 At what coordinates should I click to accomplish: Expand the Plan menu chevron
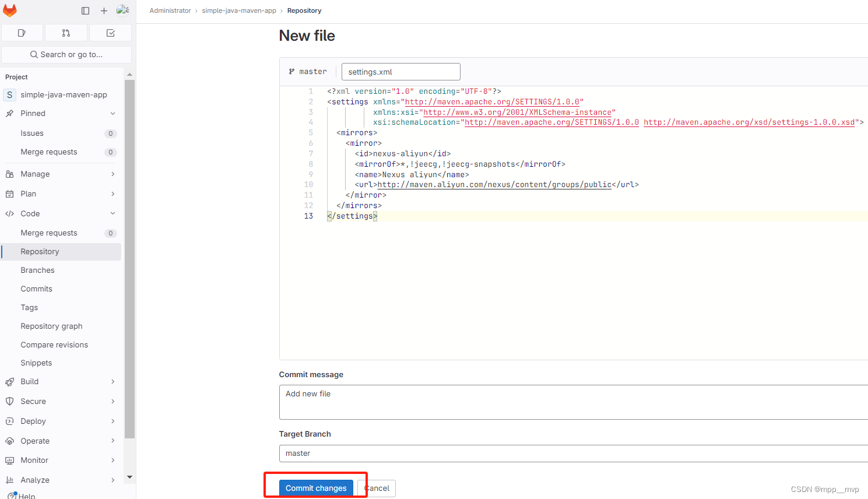point(113,194)
